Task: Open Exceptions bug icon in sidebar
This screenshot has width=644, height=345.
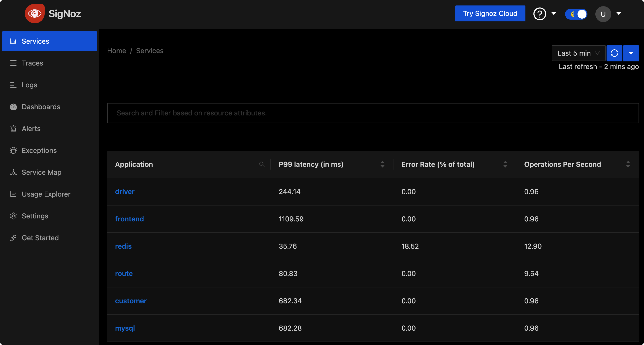Action: (x=13, y=151)
